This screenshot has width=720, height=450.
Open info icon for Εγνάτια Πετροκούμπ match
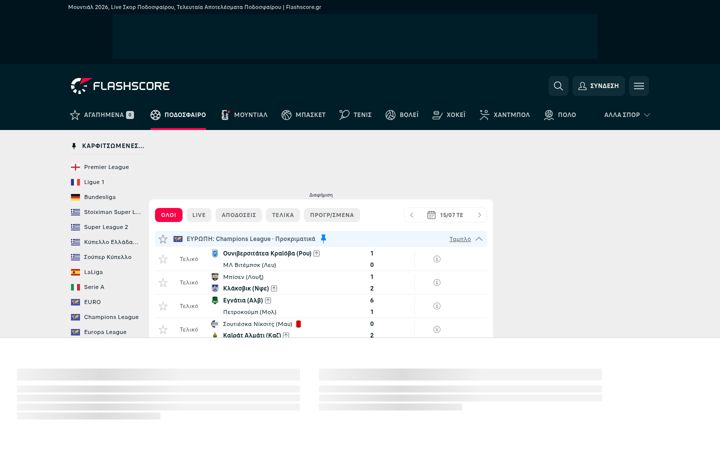[x=437, y=306]
